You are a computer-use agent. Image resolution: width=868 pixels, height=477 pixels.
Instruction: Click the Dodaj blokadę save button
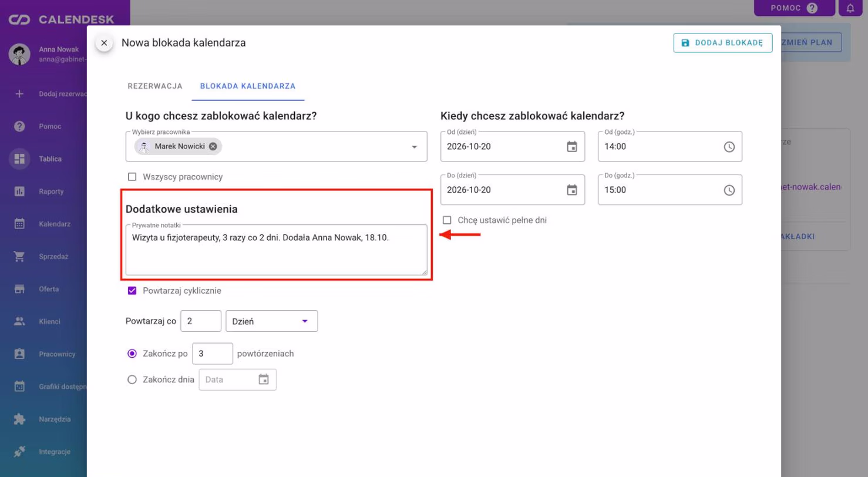pyautogui.click(x=722, y=43)
